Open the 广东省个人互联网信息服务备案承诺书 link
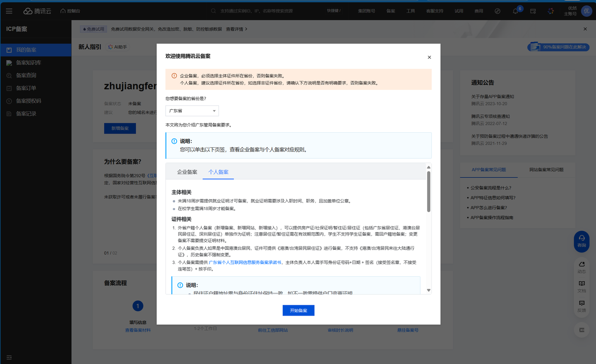Screen dimensions: 596x364 click(x=245, y=263)
